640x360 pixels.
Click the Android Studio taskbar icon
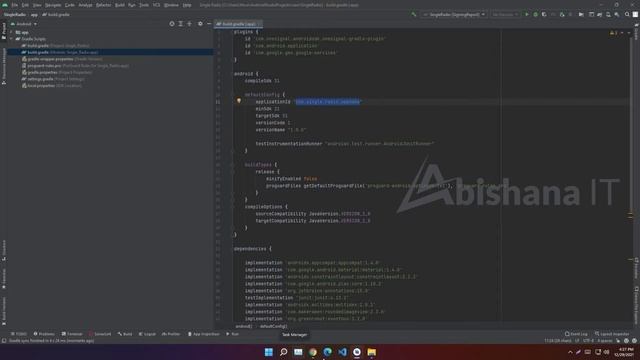tap(357, 352)
